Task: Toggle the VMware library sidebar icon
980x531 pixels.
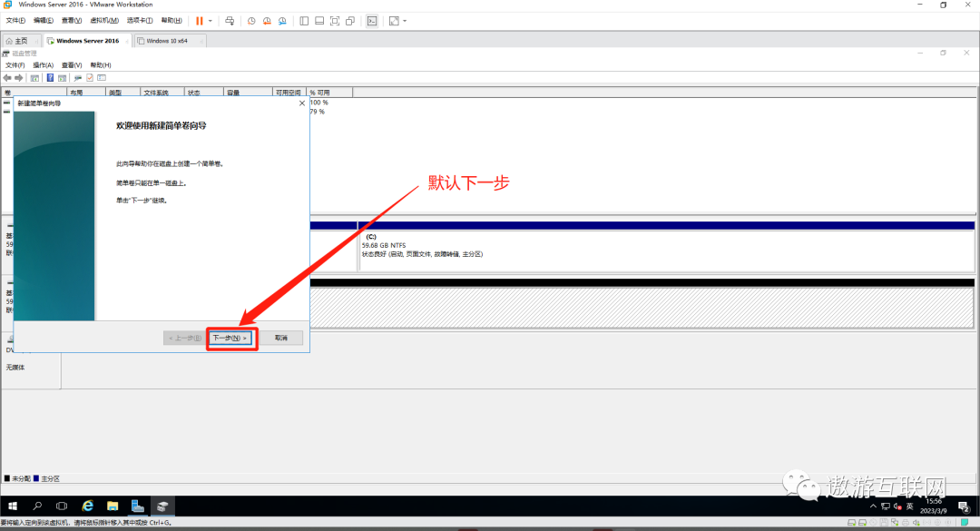Action: click(x=304, y=21)
